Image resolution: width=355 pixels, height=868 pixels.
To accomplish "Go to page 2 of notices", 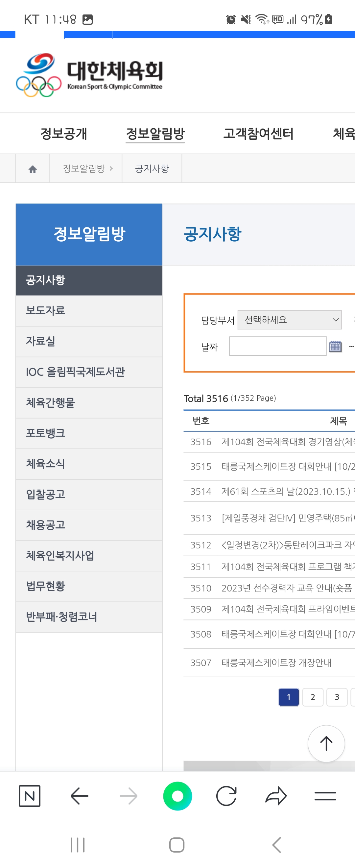I will [x=313, y=697].
